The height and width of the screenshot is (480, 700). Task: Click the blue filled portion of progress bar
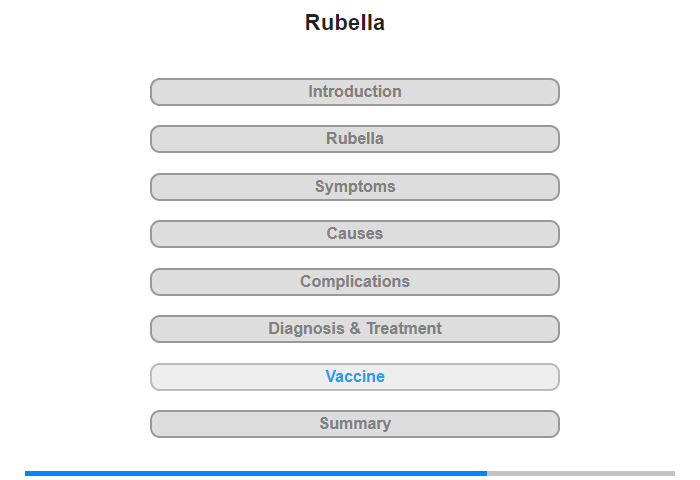(255, 473)
